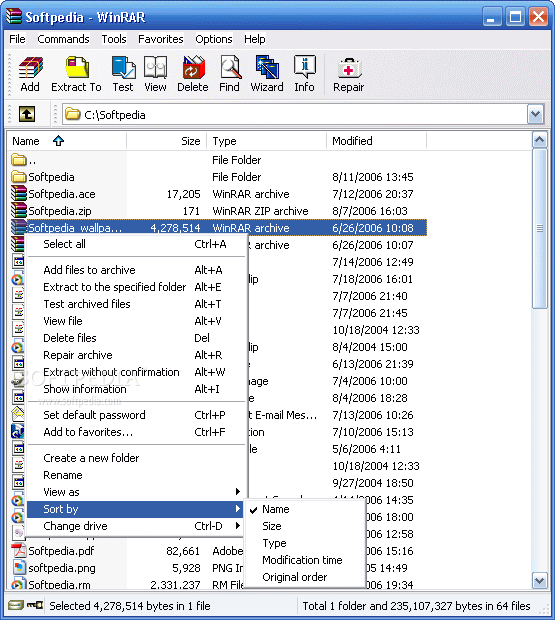This screenshot has width=555, height=620.
Task: Choose Delete files in context menu
Action: [x=136, y=338]
